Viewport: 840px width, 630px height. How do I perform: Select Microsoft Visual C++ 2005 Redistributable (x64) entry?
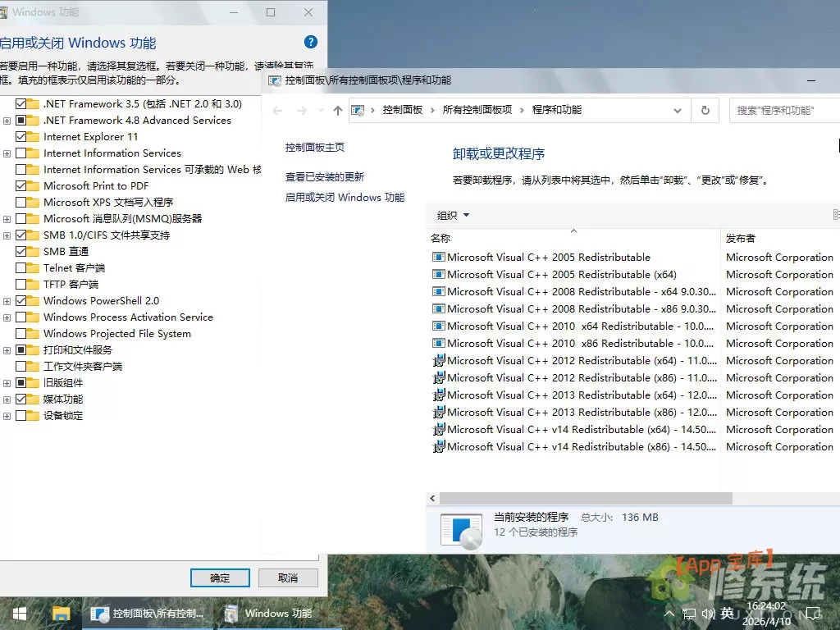[562, 275]
